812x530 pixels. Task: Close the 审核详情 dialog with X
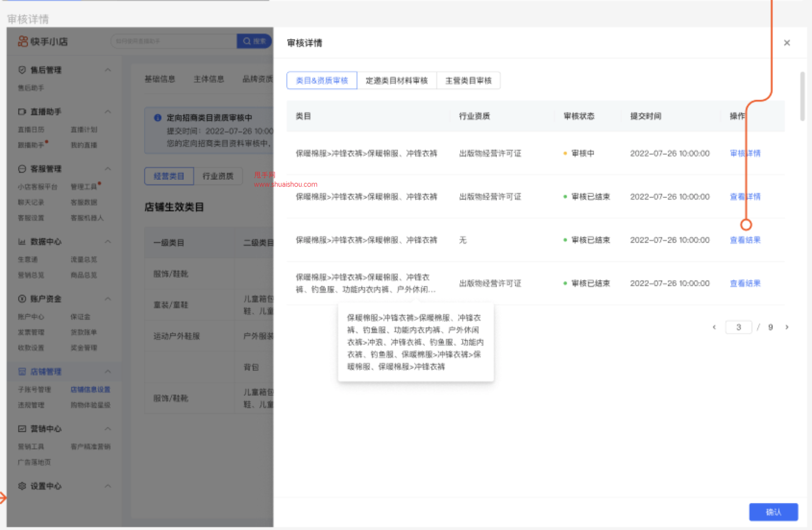[787, 43]
